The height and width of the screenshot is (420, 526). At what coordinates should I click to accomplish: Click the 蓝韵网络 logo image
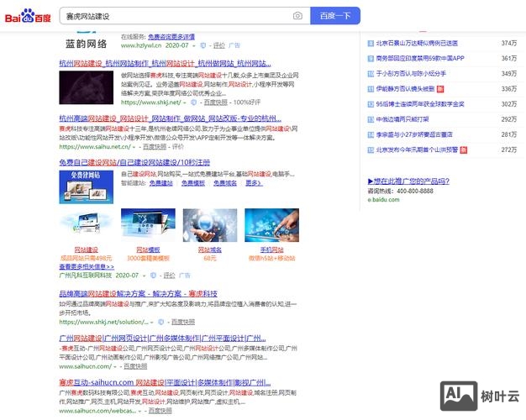click(x=87, y=42)
